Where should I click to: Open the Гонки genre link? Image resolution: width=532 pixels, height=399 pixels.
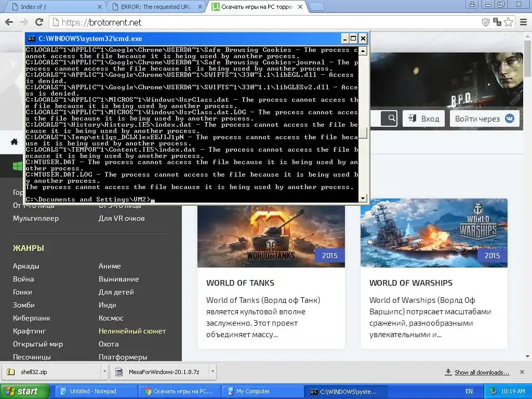(x=22, y=292)
